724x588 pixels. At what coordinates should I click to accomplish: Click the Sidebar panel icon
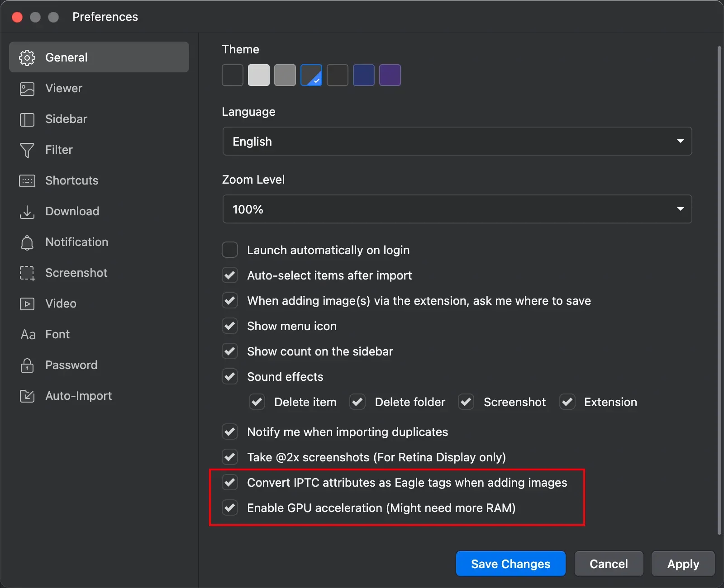click(27, 119)
